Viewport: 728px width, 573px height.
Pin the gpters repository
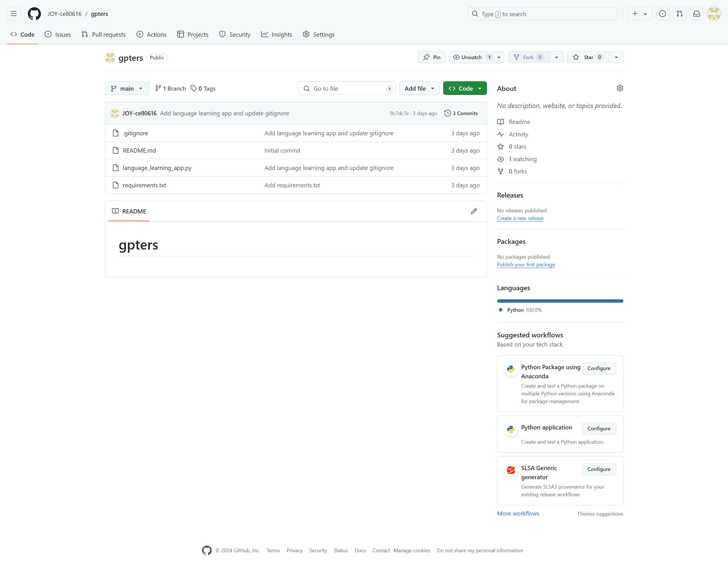432,57
